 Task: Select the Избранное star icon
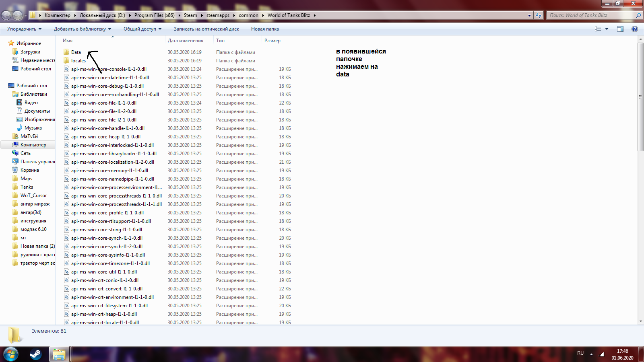[x=11, y=43]
